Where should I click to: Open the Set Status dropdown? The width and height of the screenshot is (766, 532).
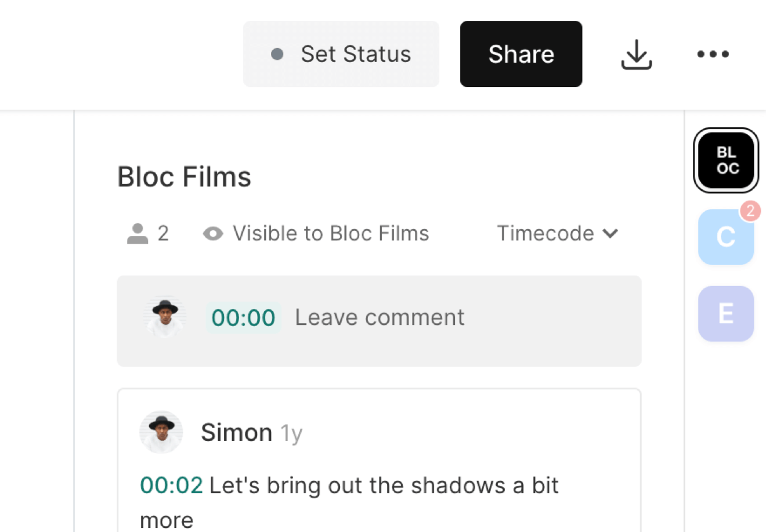click(x=341, y=55)
